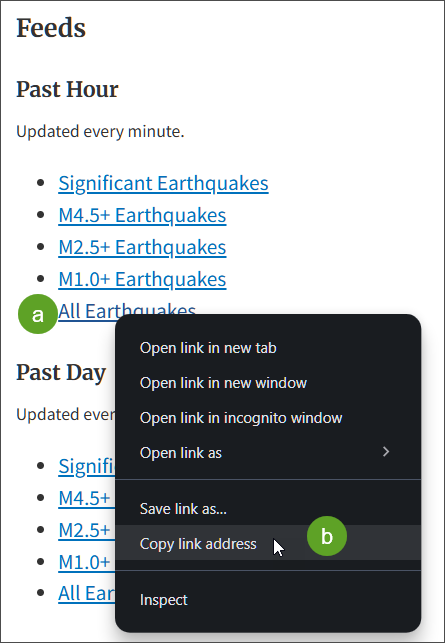The height and width of the screenshot is (643, 445).
Task: Click the chevron arrow beside Open link as
Action: coord(386,452)
